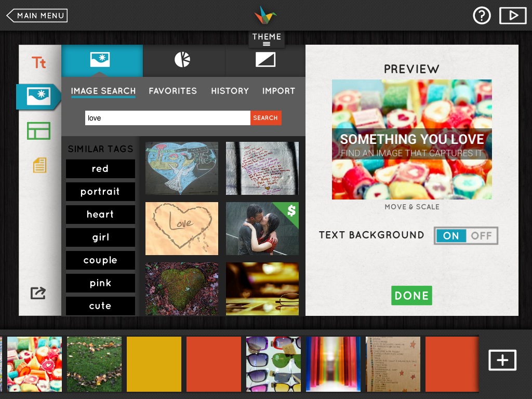The height and width of the screenshot is (399, 532).
Task: Select the solid background gradient icon tab
Action: pyautogui.click(x=265, y=60)
